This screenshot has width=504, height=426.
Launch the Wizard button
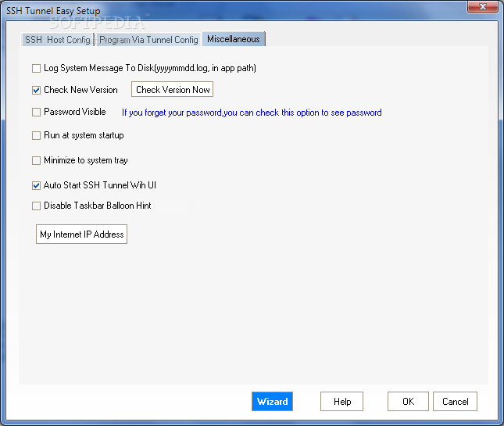[x=272, y=401]
